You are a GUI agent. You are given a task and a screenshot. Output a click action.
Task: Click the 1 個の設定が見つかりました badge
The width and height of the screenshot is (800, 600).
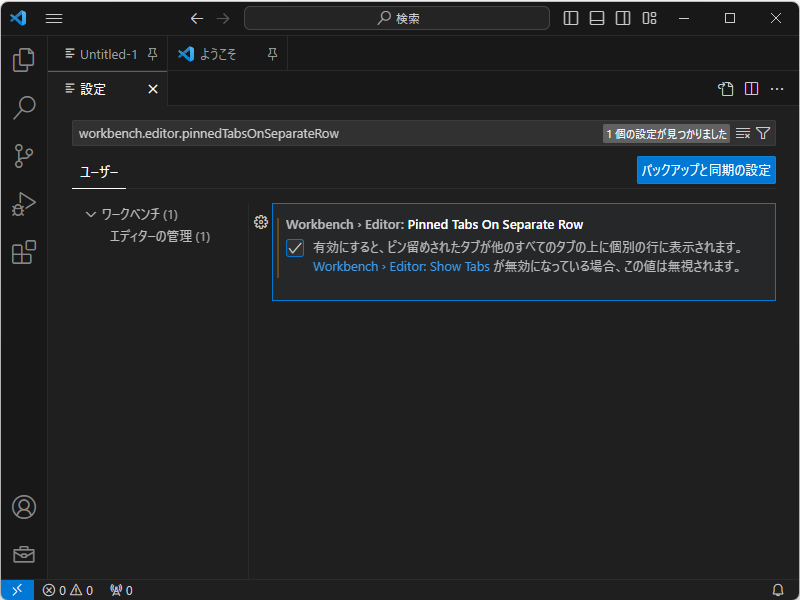666,134
